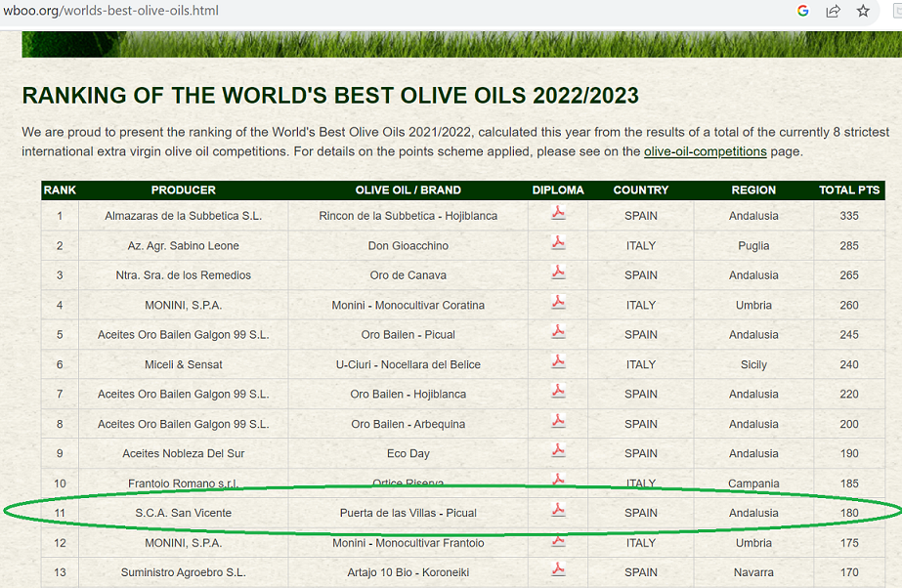Click the page heading Ranking of World's Best Olive Oils
This screenshot has height=588, width=902.
point(330,96)
